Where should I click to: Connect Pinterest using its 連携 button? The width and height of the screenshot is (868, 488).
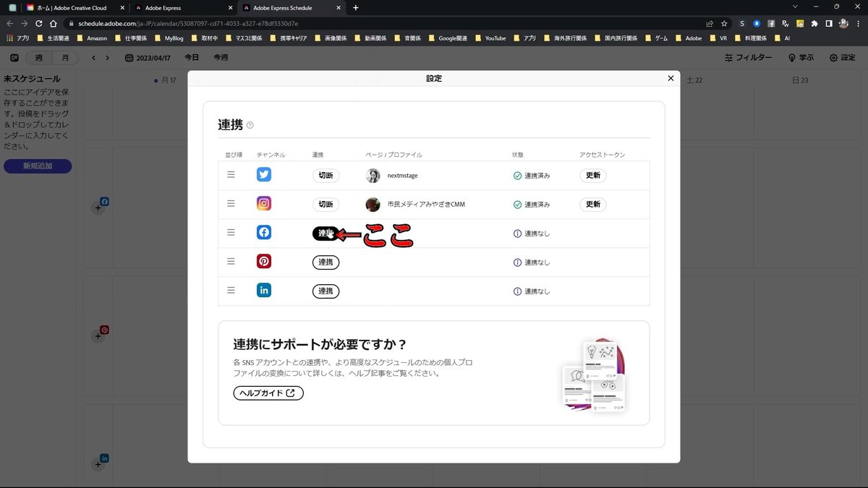click(x=325, y=262)
